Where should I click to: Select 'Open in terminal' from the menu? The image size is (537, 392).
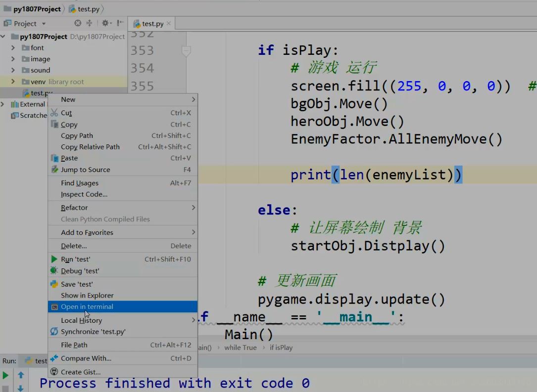coord(87,306)
